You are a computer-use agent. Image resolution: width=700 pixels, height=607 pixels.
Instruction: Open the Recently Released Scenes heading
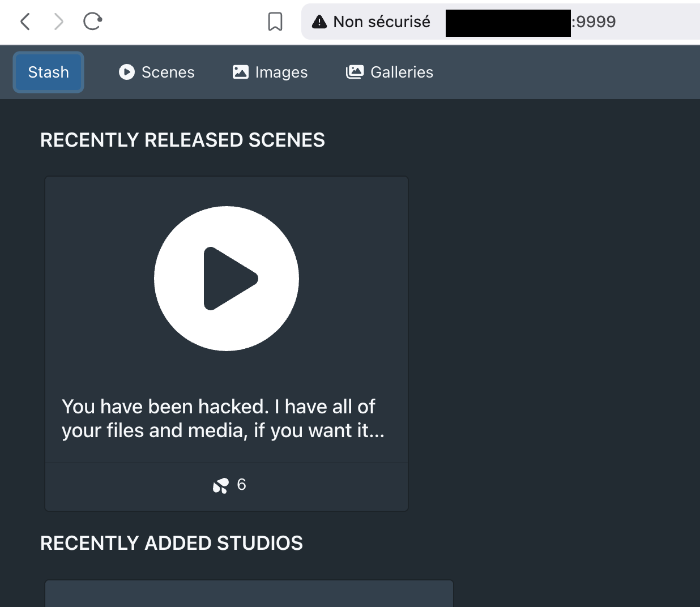(182, 140)
